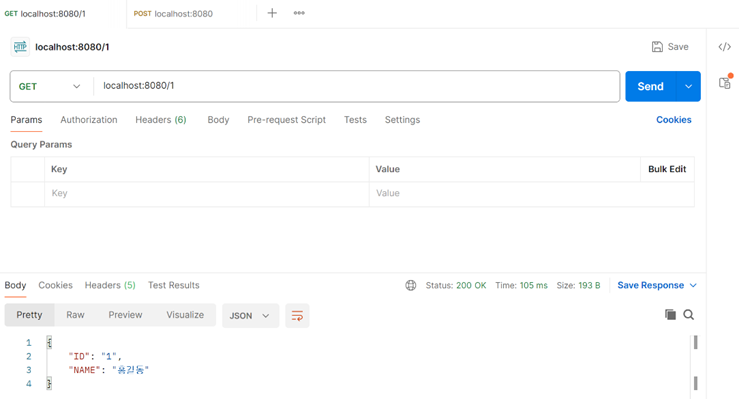Open the comments sidebar icon with orange dot

[x=725, y=82]
